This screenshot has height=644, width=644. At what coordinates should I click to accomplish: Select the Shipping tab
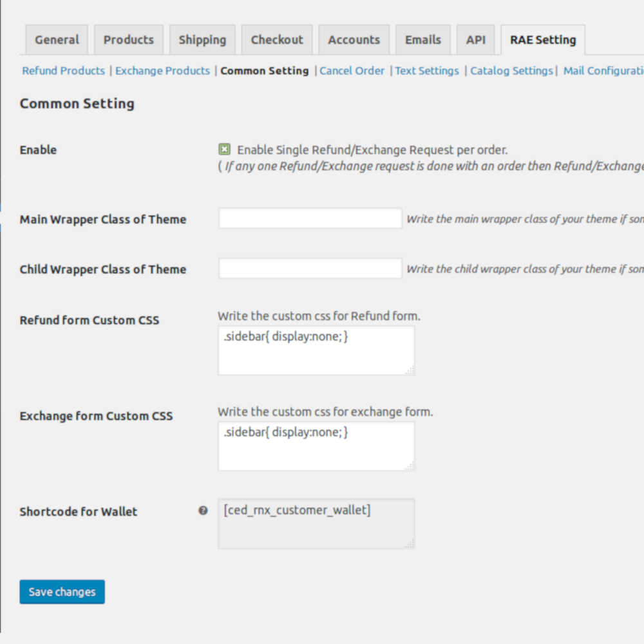pyautogui.click(x=202, y=39)
